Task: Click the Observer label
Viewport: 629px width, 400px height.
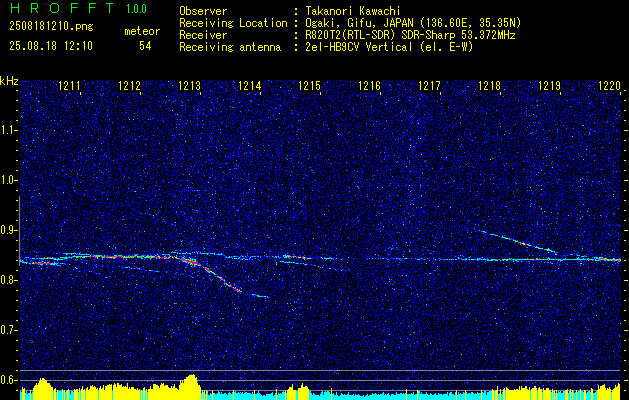Action: 203,11
